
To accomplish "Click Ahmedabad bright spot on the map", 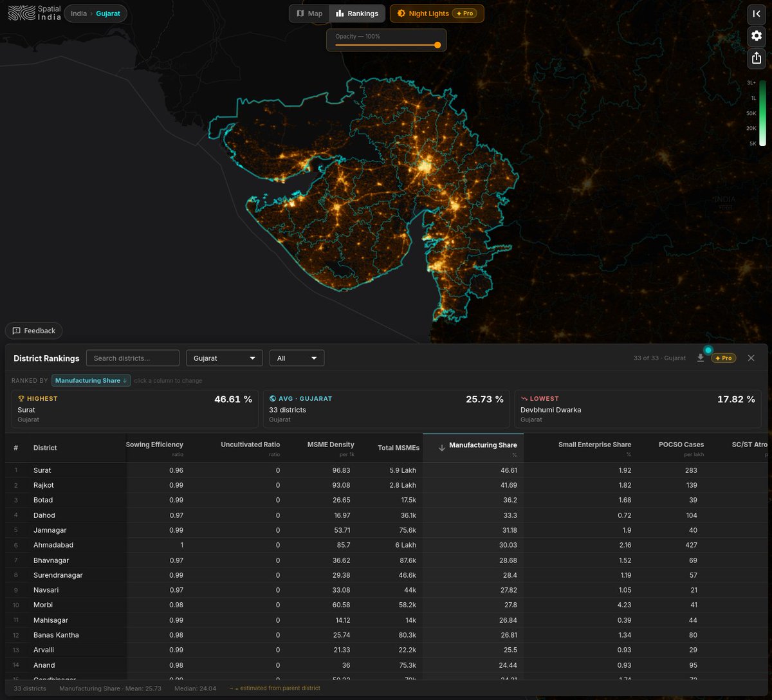I will pos(424,167).
